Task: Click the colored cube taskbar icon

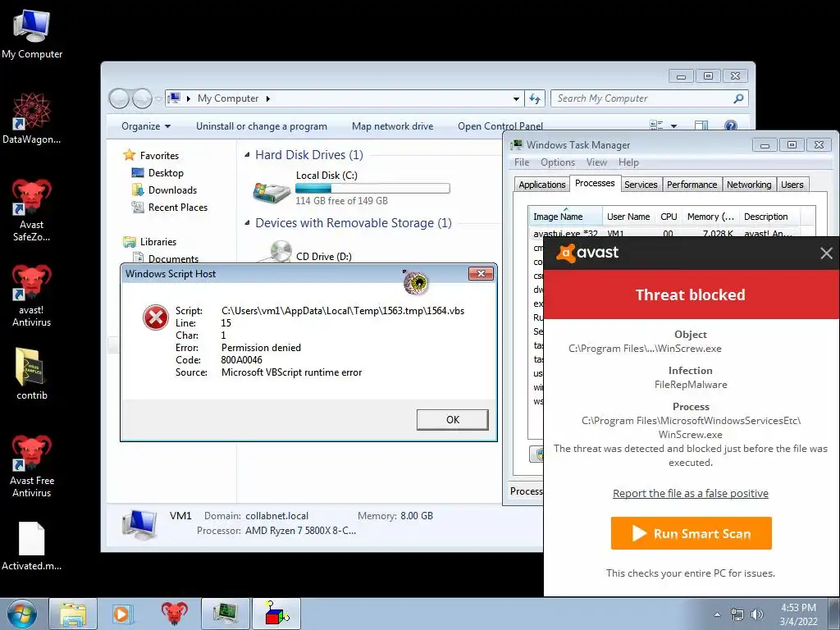Action: (x=276, y=614)
